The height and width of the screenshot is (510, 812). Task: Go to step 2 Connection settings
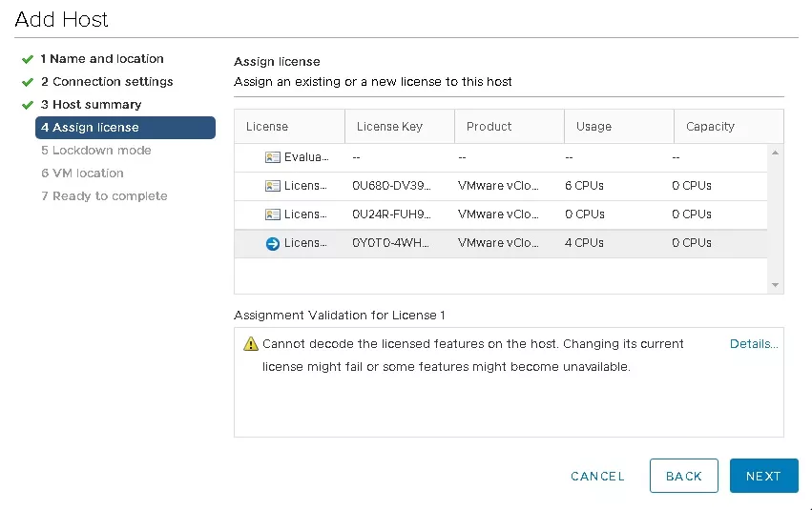tap(107, 82)
